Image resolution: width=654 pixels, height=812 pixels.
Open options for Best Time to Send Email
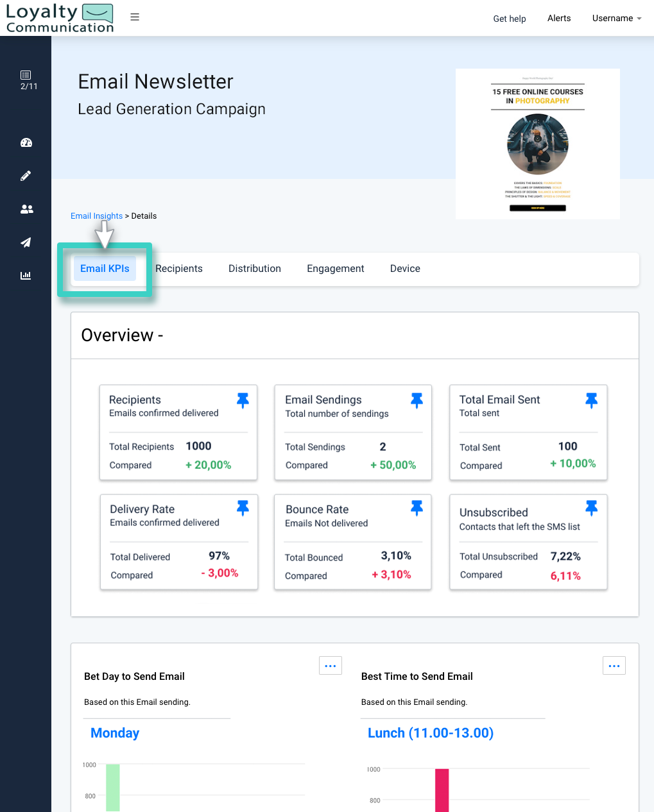[x=614, y=665]
